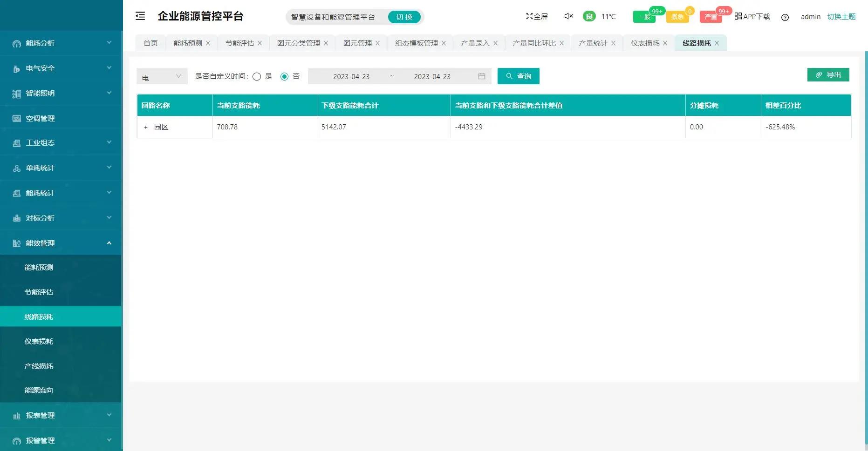The height and width of the screenshot is (451, 868).
Task: Toggle the muted speaker icon
Action: point(568,16)
